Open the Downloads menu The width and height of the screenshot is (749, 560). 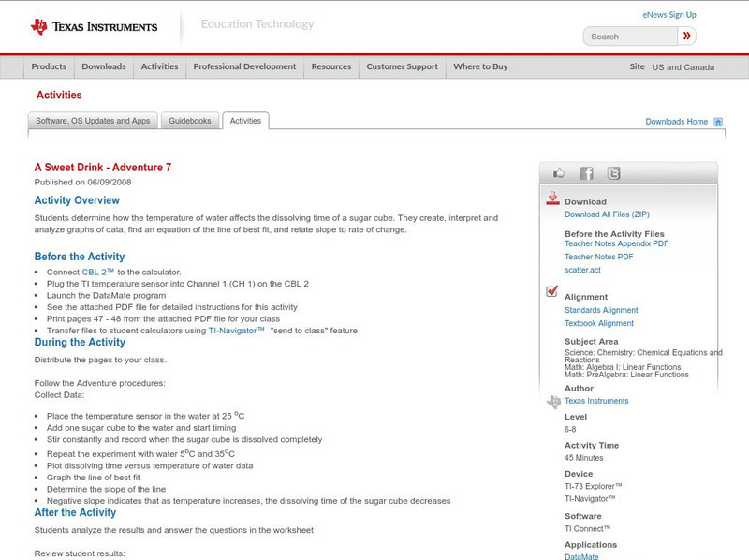tap(104, 66)
